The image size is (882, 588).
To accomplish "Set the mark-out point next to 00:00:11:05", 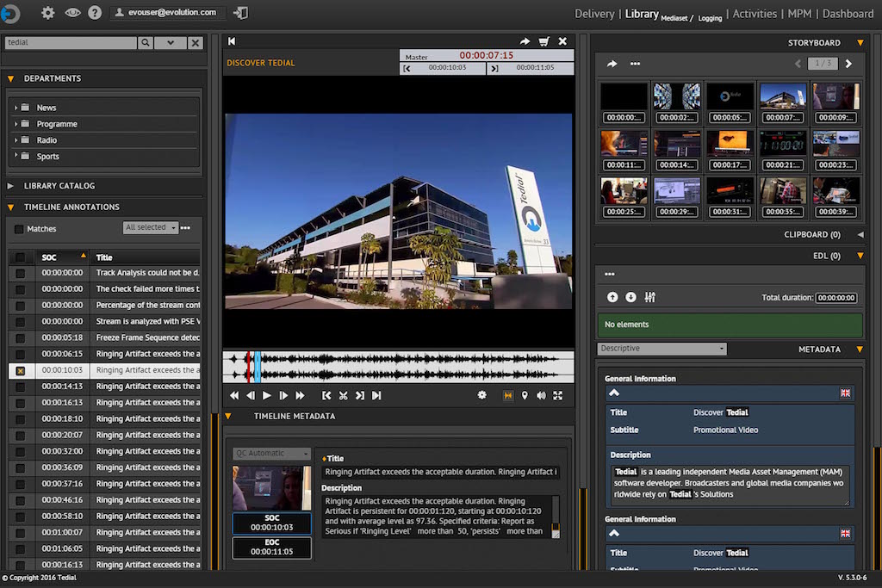I will (x=494, y=68).
